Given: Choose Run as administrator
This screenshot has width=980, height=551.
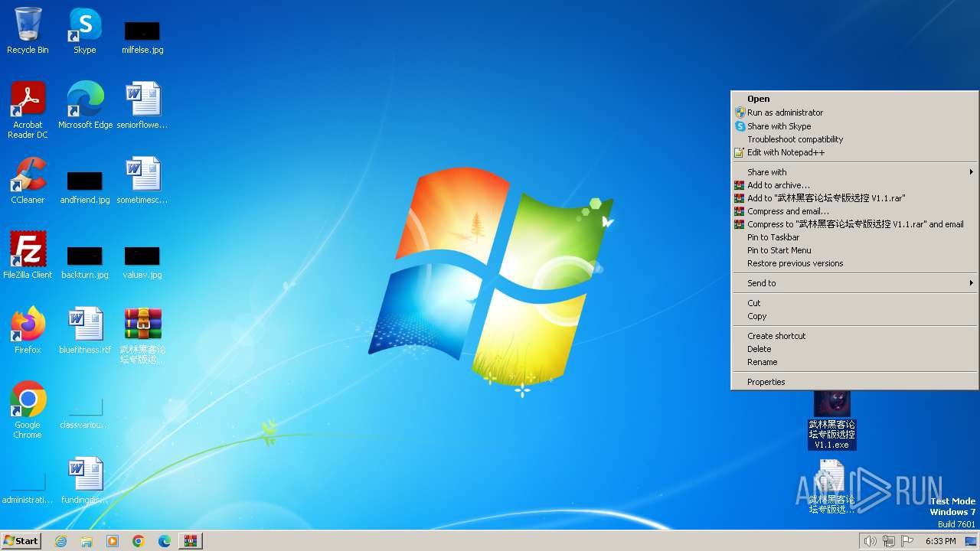Looking at the screenshot, I should tap(854, 112).
